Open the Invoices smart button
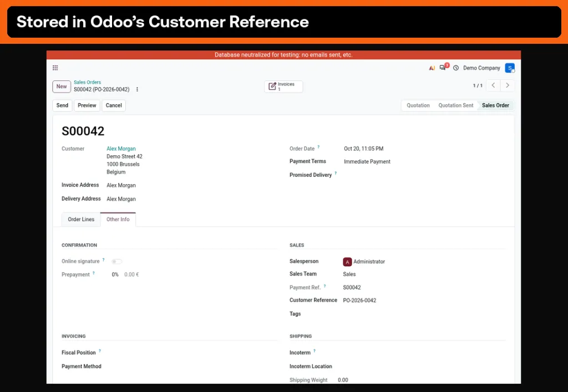568x392 pixels. point(283,86)
